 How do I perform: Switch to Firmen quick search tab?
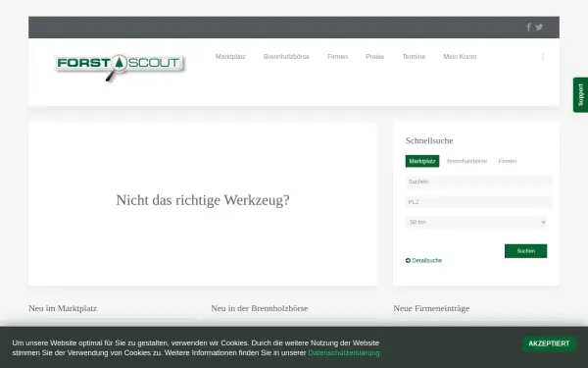pyautogui.click(x=508, y=161)
